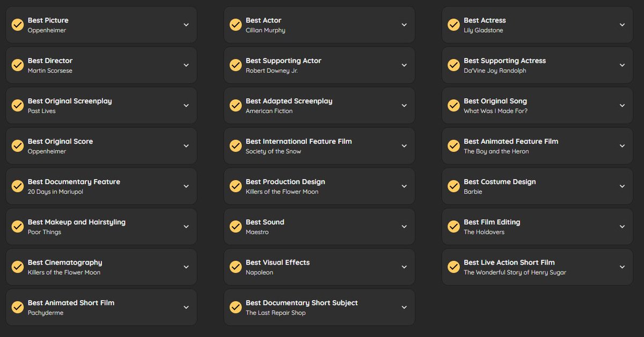Click 'What Was I Made For?' text
644x337 pixels.
[x=496, y=111]
